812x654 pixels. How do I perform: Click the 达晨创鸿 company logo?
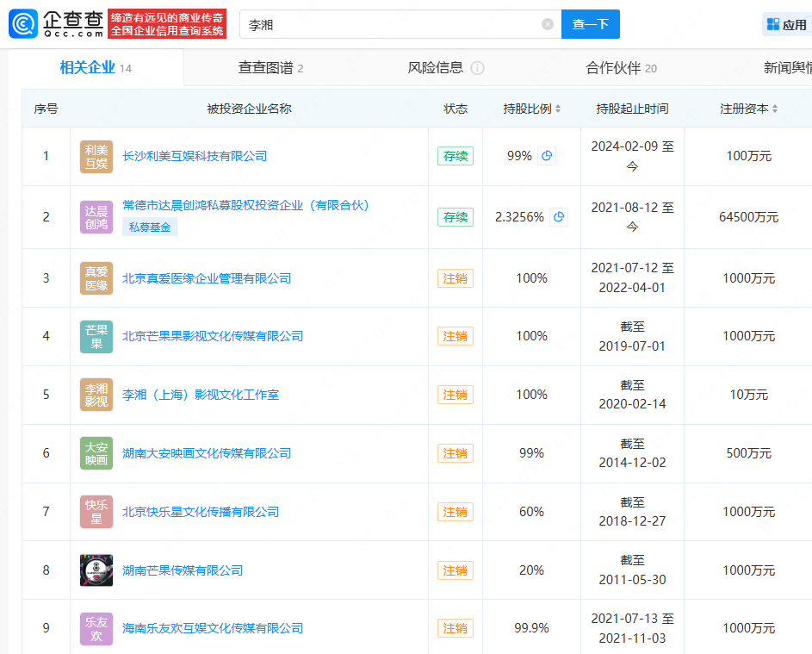coord(96,217)
